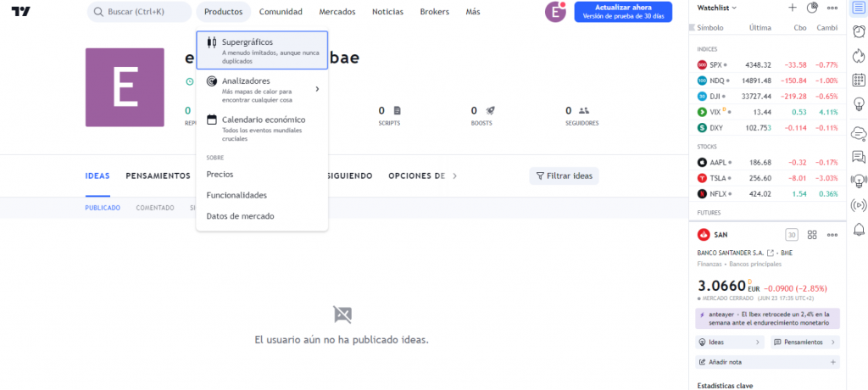This screenshot has height=390, width=868.
Task: Open the Más menu
Action: 473,12
